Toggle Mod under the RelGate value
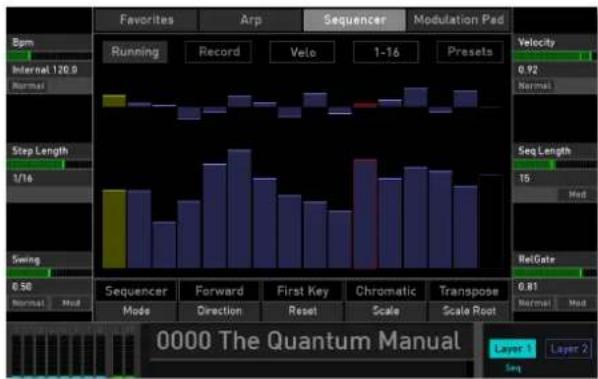The width and height of the screenshot is (598, 379). [577, 304]
